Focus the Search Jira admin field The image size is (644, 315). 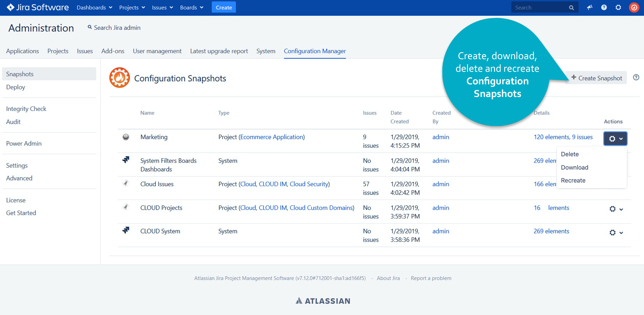pos(117,28)
